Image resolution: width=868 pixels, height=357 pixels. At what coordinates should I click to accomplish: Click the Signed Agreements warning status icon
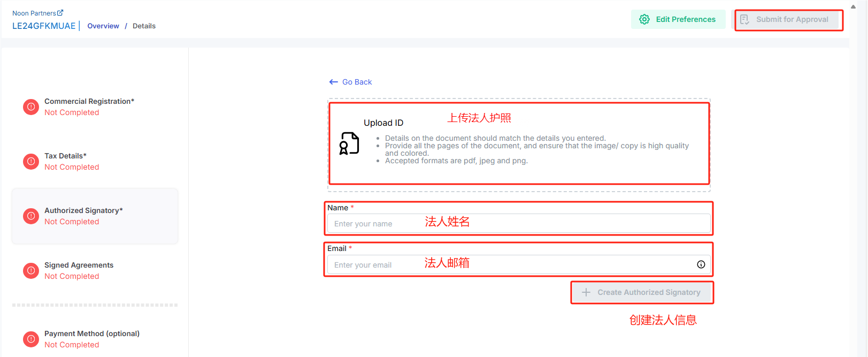[31, 271]
